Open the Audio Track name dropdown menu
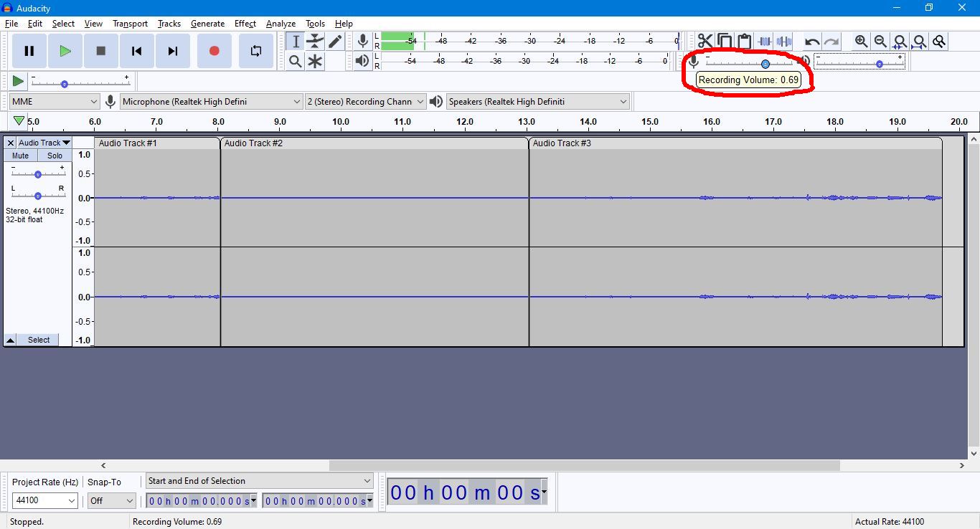The width and height of the screenshot is (980, 529). point(44,143)
